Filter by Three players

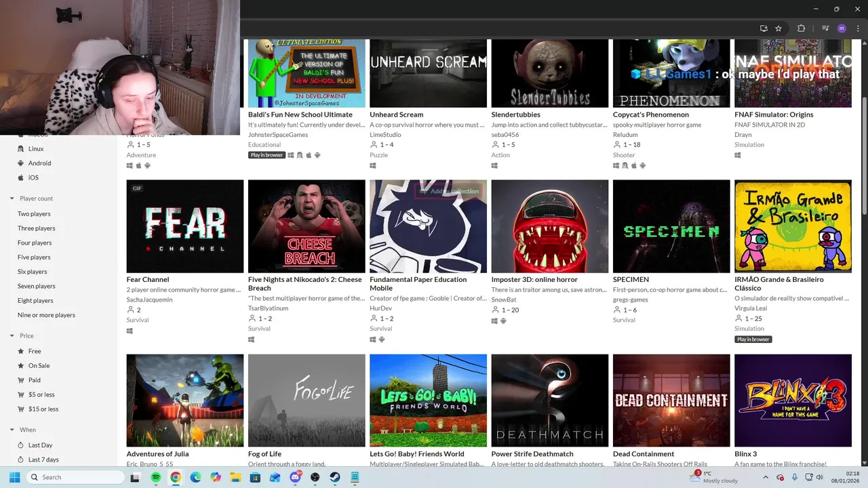tap(37, 228)
